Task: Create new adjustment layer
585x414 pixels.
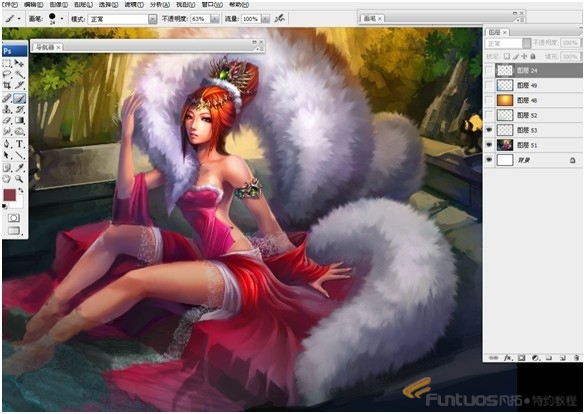Action: 535,358
